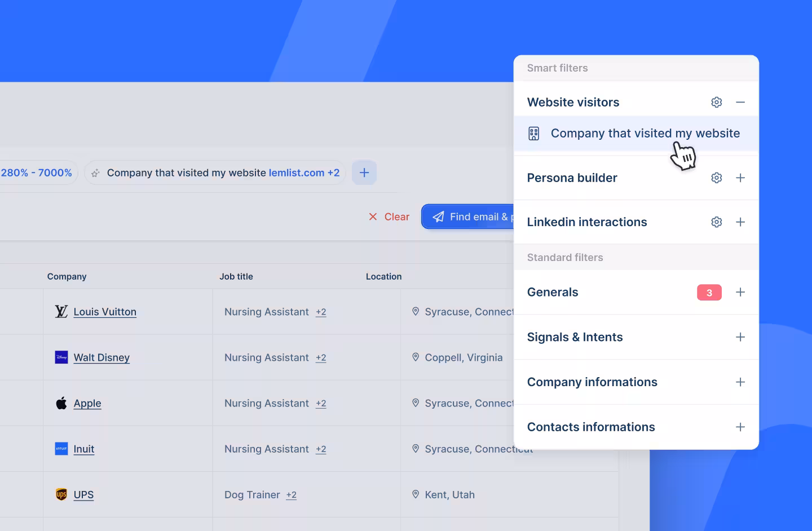Click Linkedin interactions gear icon

(716, 222)
